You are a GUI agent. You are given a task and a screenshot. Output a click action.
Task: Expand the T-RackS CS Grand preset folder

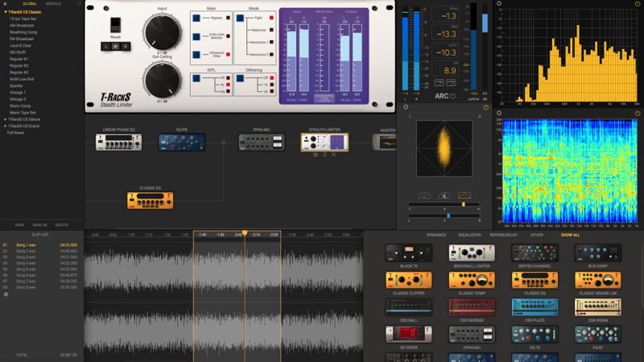(6, 126)
